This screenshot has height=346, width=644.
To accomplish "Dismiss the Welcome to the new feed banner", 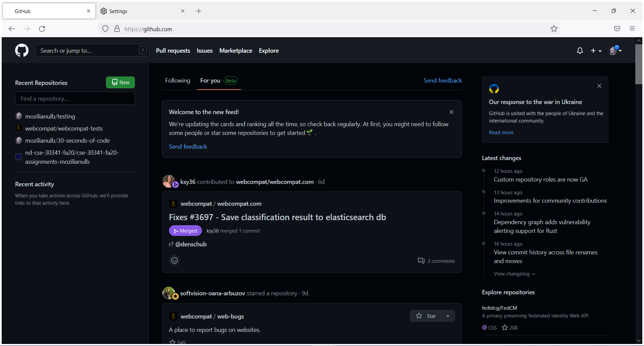I will coord(451,112).
